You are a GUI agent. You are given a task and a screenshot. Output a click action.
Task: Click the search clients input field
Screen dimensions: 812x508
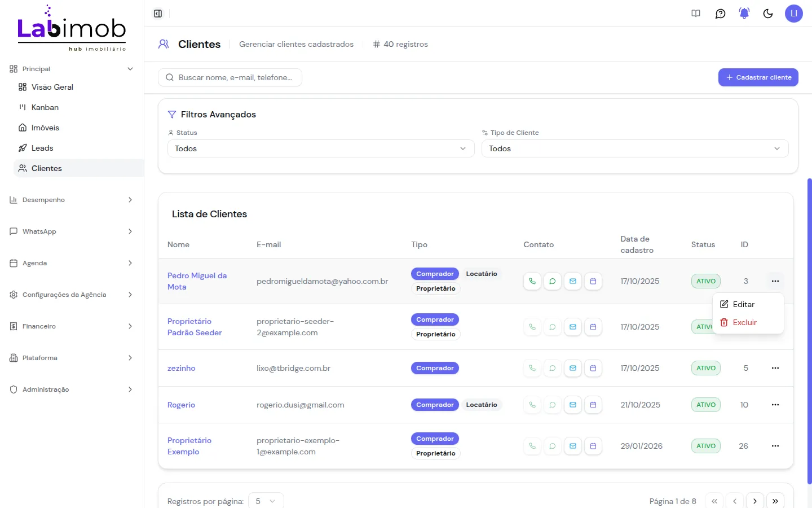coord(230,77)
